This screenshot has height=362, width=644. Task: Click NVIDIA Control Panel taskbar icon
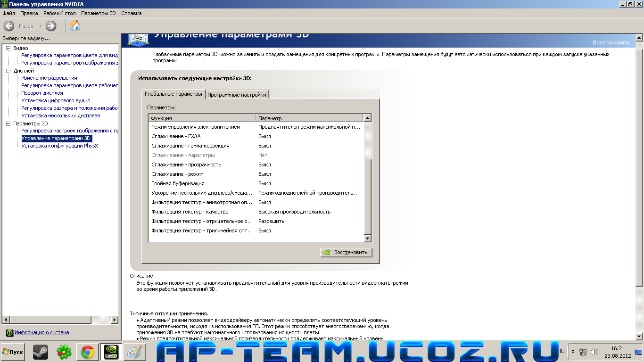[x=111, y=352]
